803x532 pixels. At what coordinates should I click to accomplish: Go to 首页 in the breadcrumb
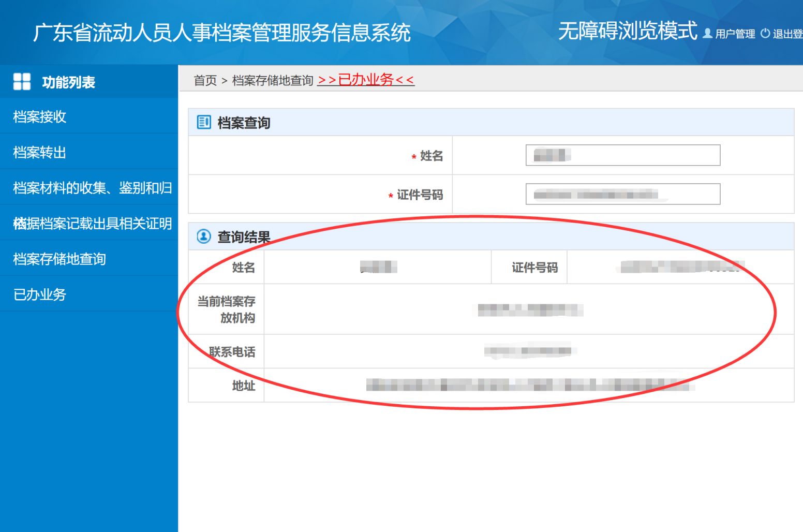coord(205,80)
